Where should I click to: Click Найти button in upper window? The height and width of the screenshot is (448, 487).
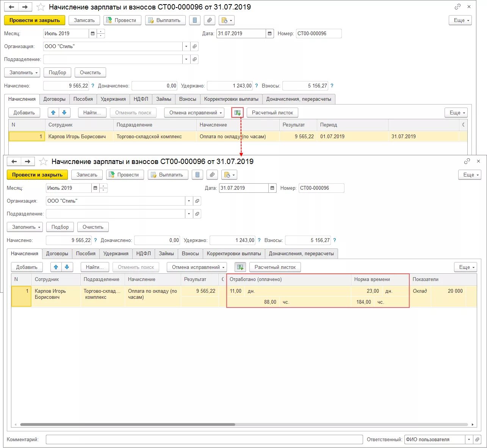[x=92, y=112]
